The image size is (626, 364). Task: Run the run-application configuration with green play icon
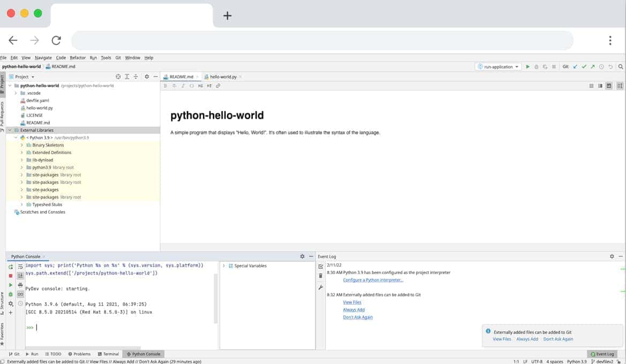[x=528, y=67]
